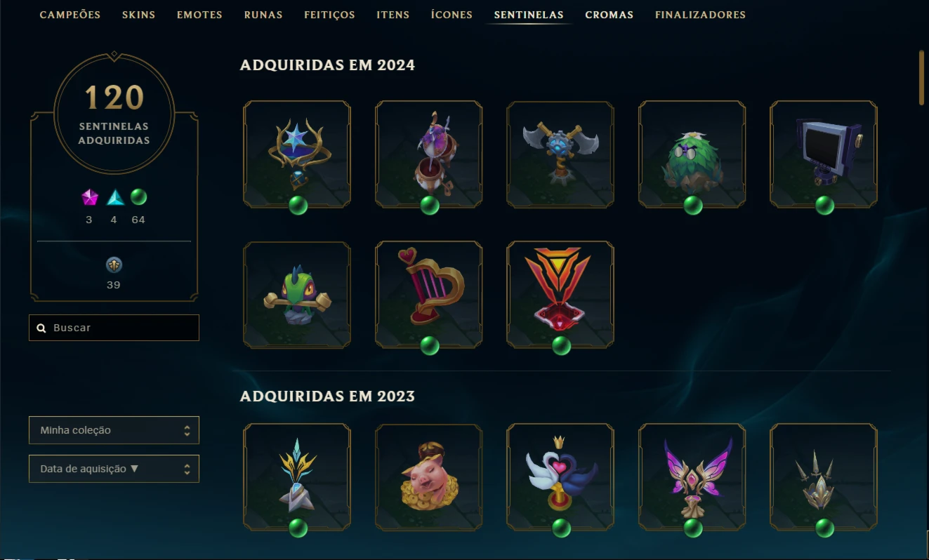Open the Cromas tab

[x=609, y=15]
